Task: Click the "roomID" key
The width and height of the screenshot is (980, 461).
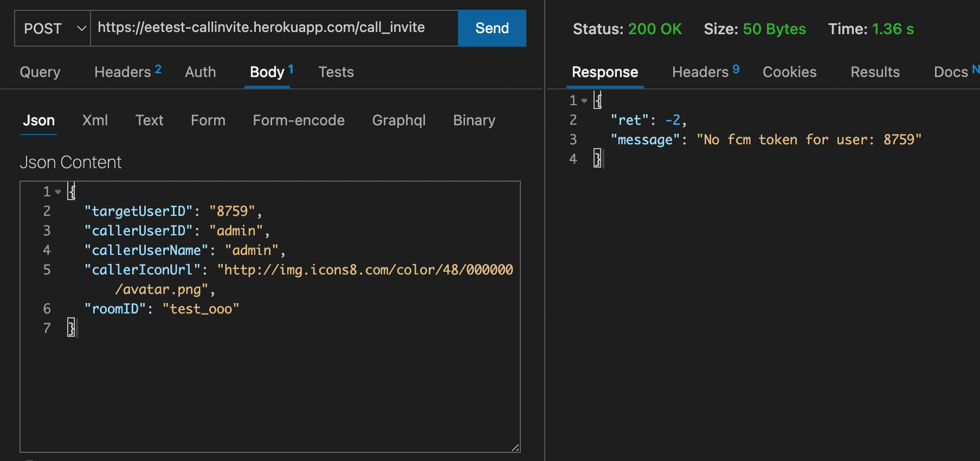Action: pyautogui.click(x=115, y=309)
